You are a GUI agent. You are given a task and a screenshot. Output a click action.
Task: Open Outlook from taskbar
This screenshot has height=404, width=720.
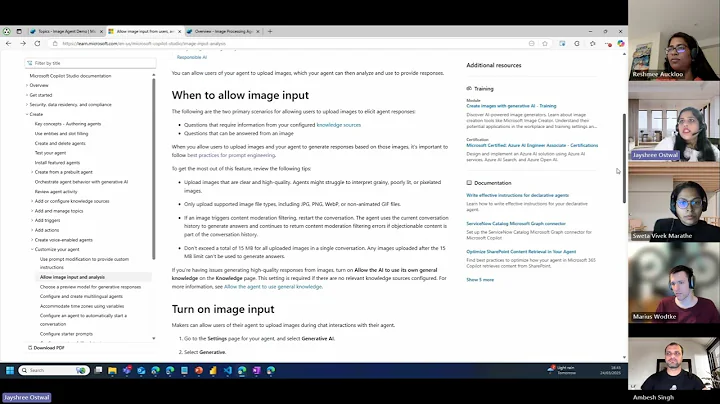coord(141,370)
